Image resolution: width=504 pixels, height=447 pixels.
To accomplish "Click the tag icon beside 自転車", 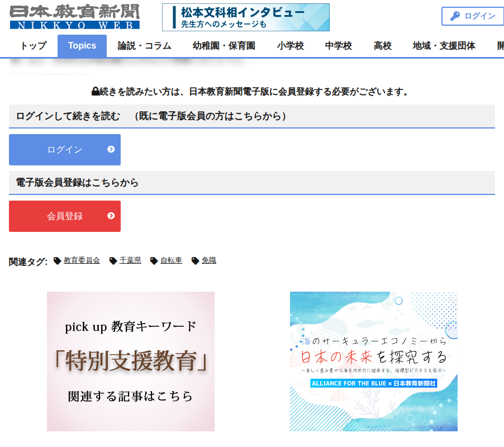I will coord(154,260).
